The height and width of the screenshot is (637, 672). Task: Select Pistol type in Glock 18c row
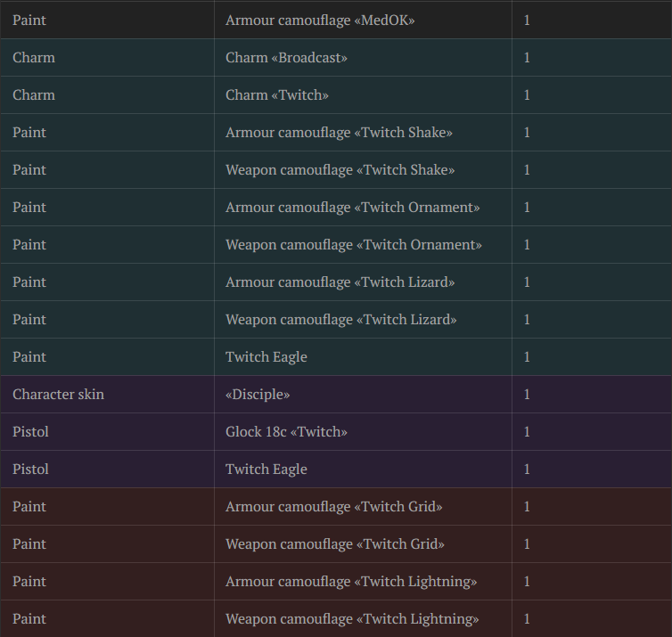[x=30, y=431]
